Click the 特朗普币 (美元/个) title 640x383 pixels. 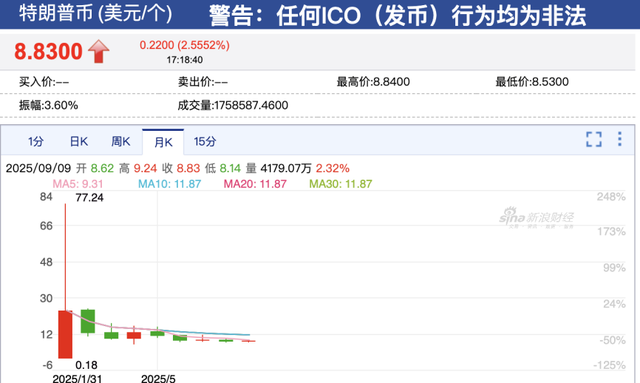click(x=96, y=13)
